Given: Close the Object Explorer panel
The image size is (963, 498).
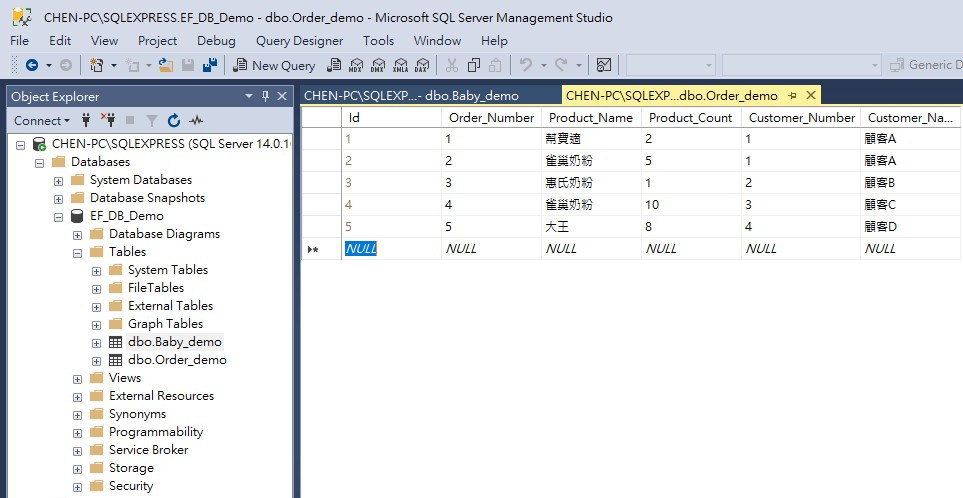Looking at the screenshot, I should (x=282, y=96).
